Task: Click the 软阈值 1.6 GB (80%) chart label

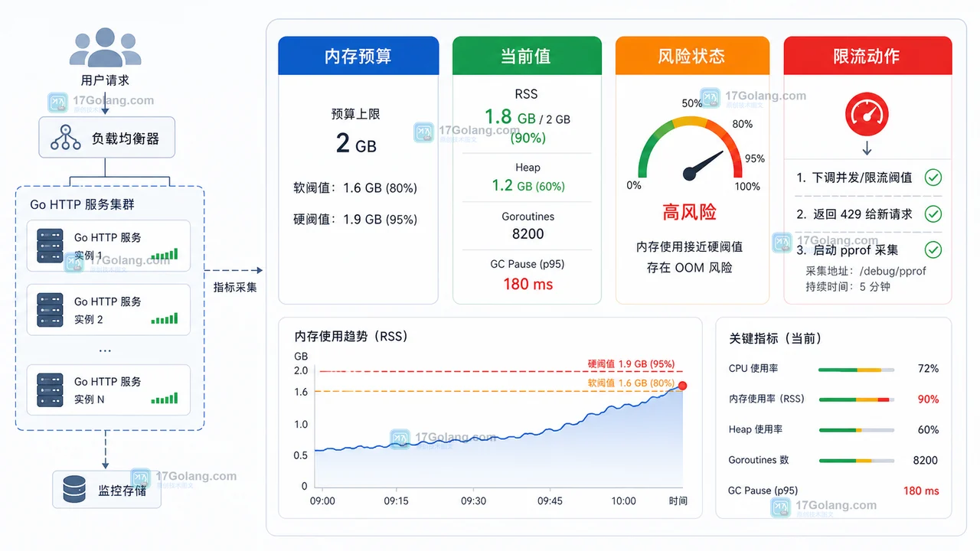Action: pos(631,383)
